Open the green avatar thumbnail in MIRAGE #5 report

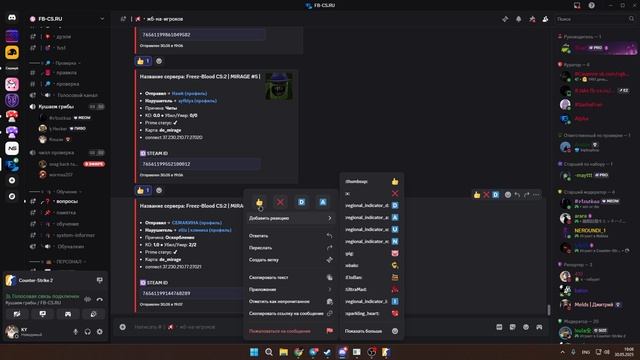279,86
